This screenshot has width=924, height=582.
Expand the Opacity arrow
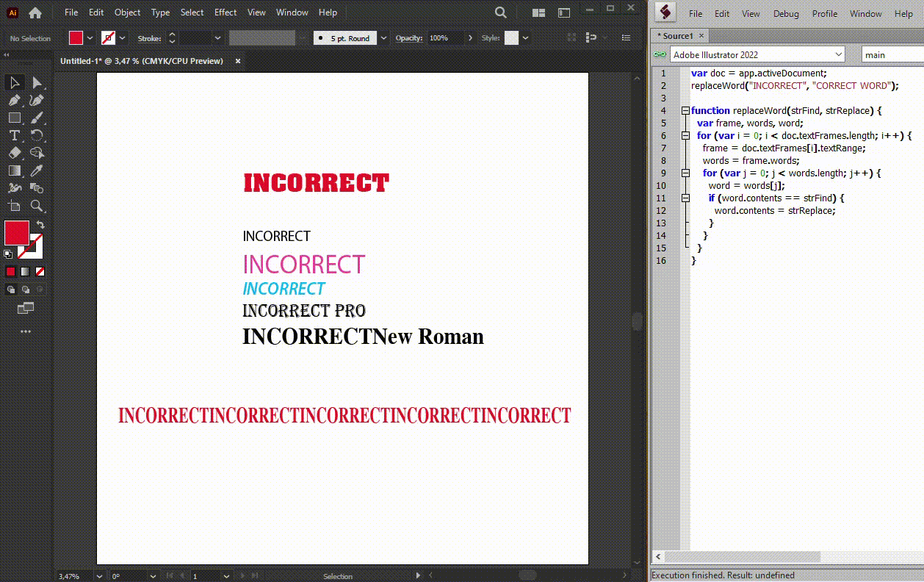(470, 38)
